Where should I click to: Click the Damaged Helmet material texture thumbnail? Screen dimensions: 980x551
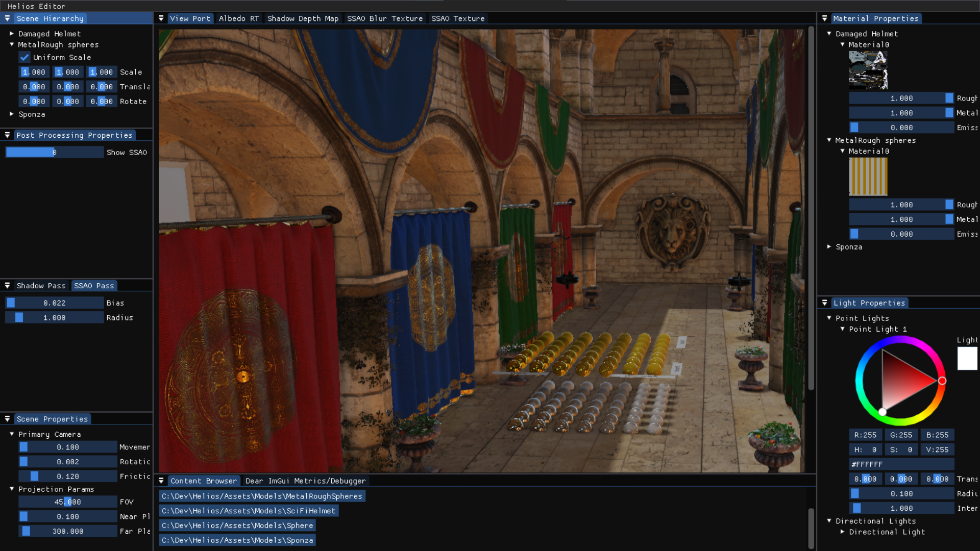tap(868, 70)
